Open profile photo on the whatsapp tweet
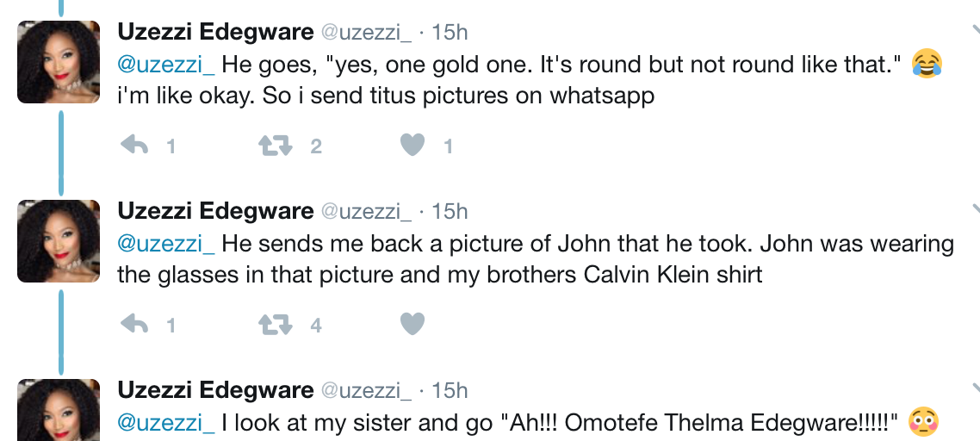The height and width of the screenshot is (441, 980). pyautogui.click(x=59, y=62)
